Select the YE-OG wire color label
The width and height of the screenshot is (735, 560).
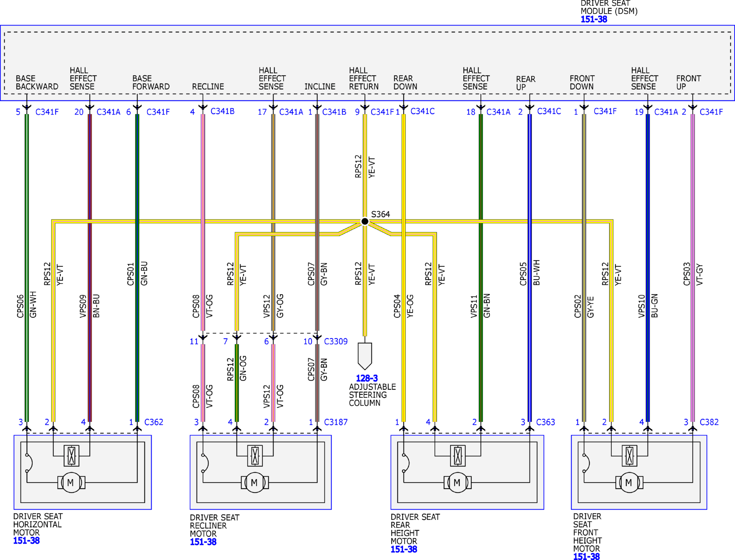click(410, 306)
